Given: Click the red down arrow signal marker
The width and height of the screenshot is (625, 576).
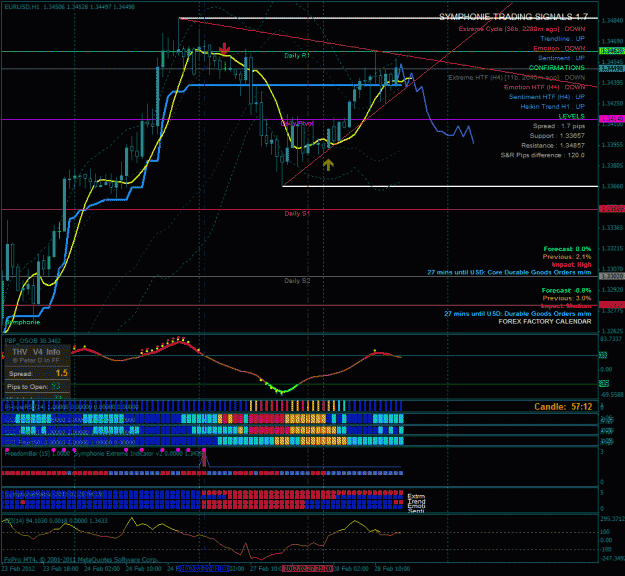Looking at the screenshot, I should point(224,49).
